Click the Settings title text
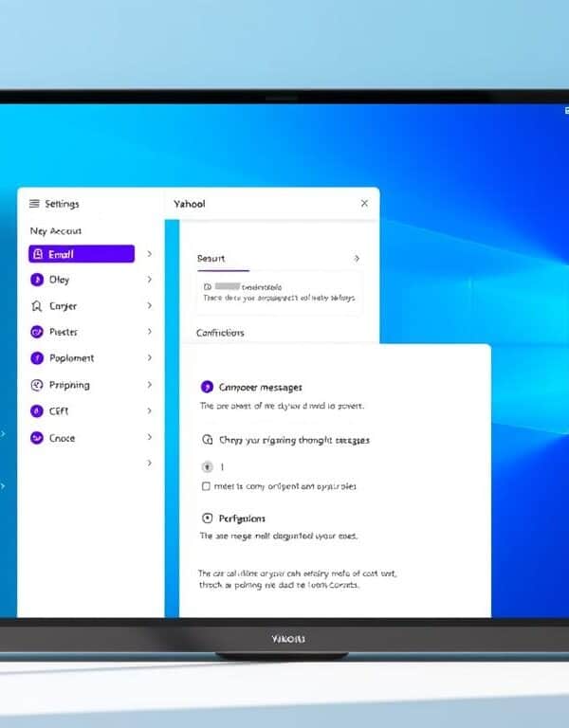The image size is (569, 728). coord(62,204)
